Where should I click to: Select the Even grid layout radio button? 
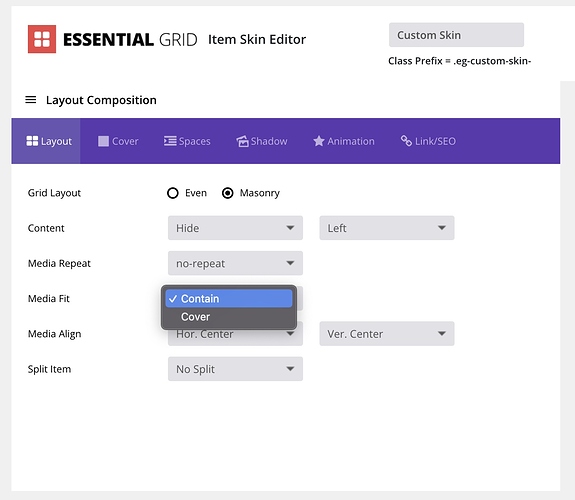(x=173, y=193)
